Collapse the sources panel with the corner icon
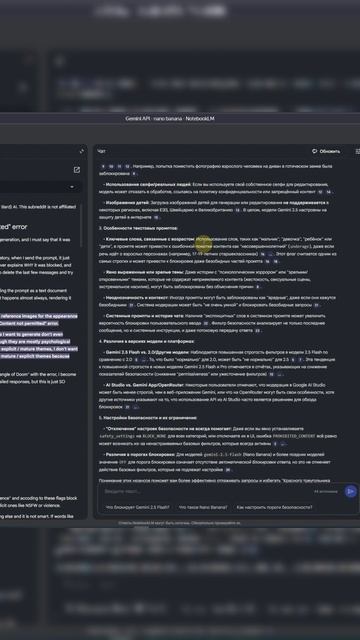The image size is (360, 640). (82, 151)
